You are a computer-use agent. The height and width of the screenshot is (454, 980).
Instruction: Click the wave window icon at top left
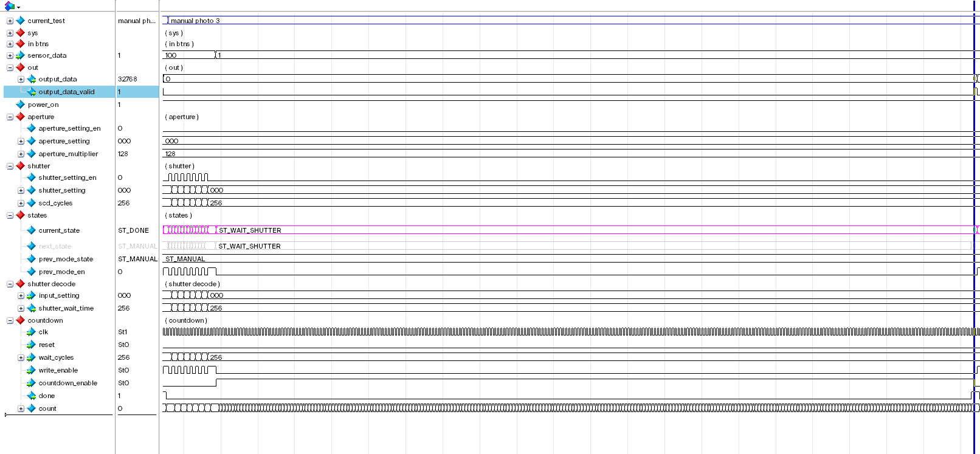coord(9,5)
